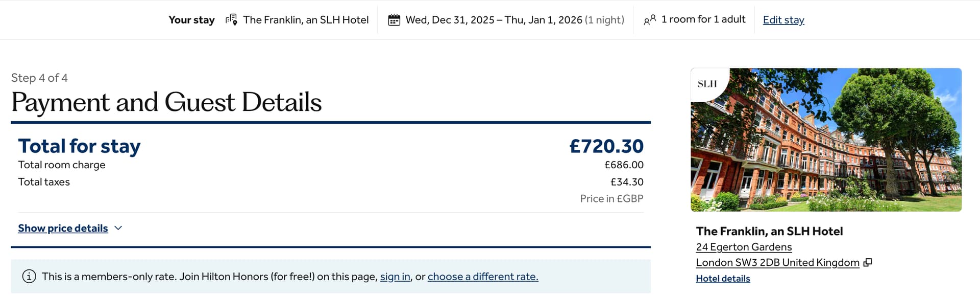Click the calendar icon beside stay dates

394,20
